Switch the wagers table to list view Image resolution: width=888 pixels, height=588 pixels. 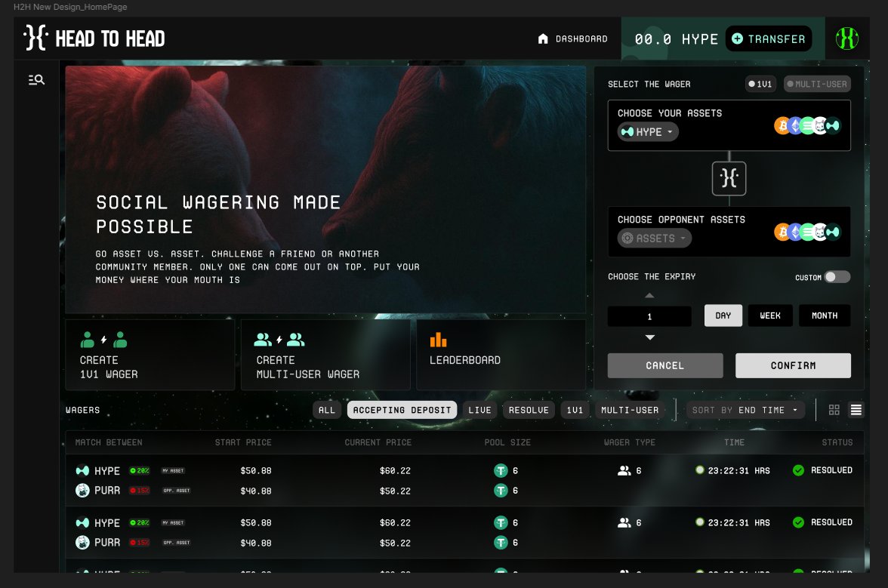[x=856, y=410]
